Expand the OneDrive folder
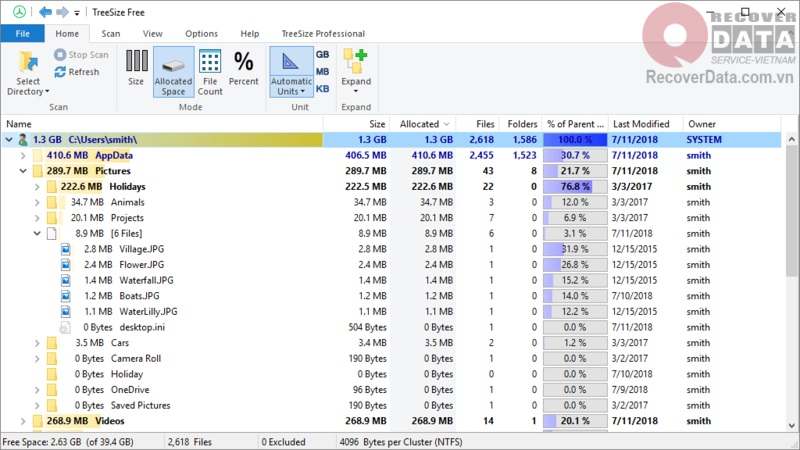 37,390
